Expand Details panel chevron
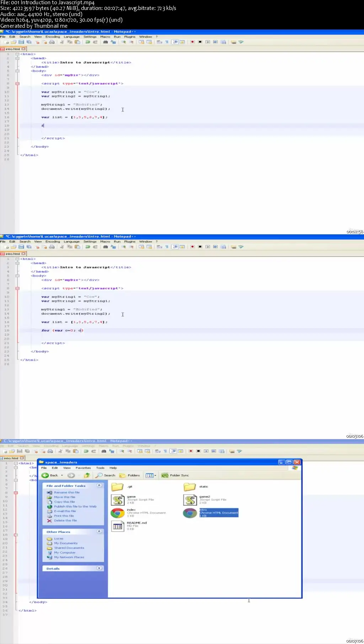 click(99, 568)
